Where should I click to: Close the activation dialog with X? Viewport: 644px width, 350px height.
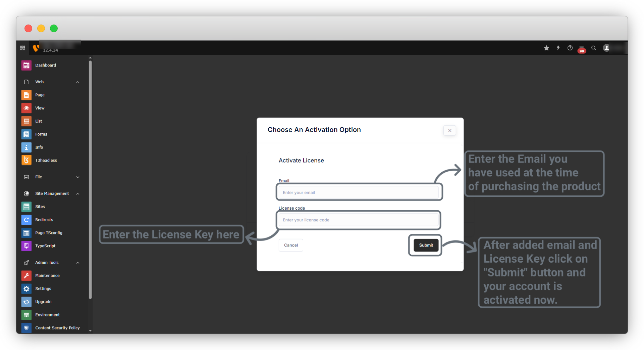click(449, 131)
